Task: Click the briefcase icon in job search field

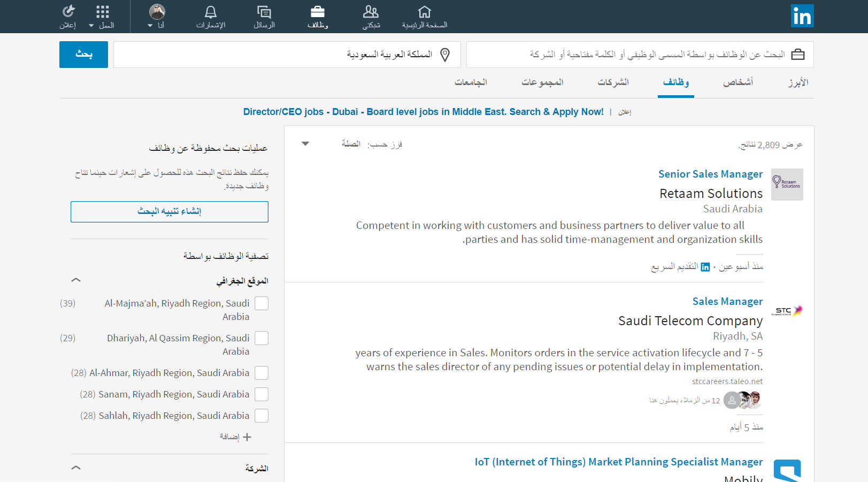Action: click(x=798, y=55)
